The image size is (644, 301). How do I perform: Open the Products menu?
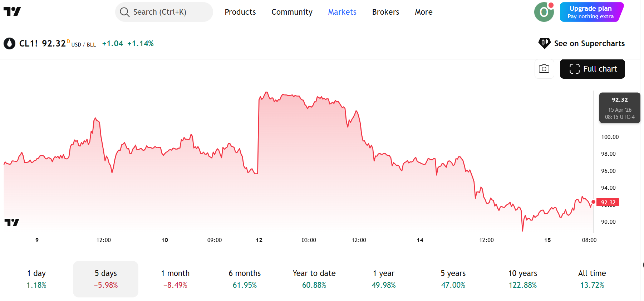[x=240, y=12]
